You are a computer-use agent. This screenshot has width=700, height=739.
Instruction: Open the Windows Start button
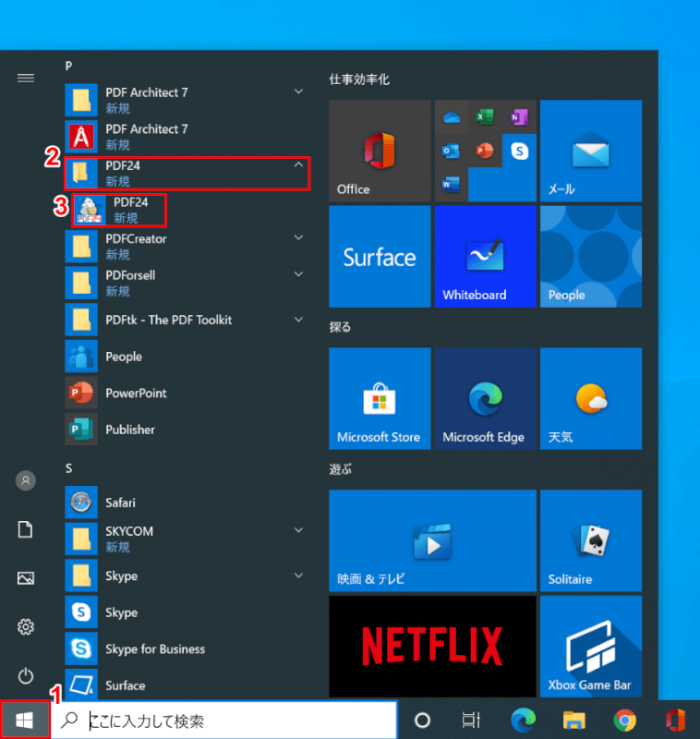click(25, 721)
